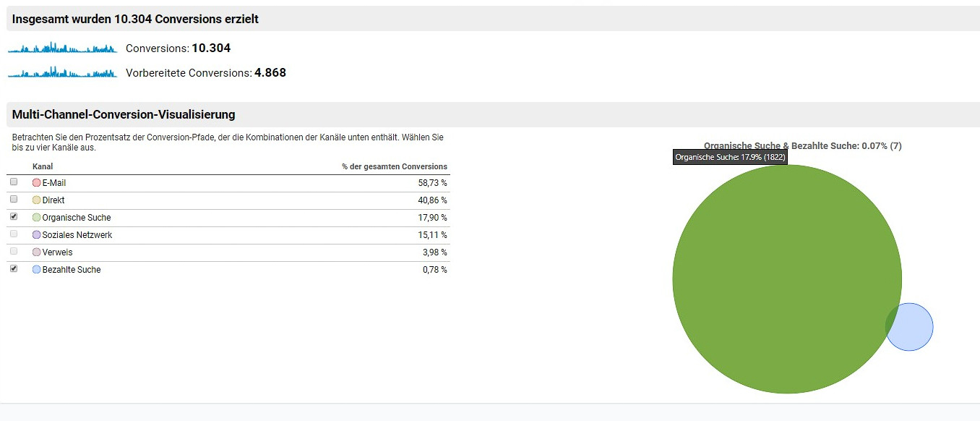The width and height of the screenshot is (980, 421).
Task: Click the overlap of the two Venn circles
Action: click(895, 322)
